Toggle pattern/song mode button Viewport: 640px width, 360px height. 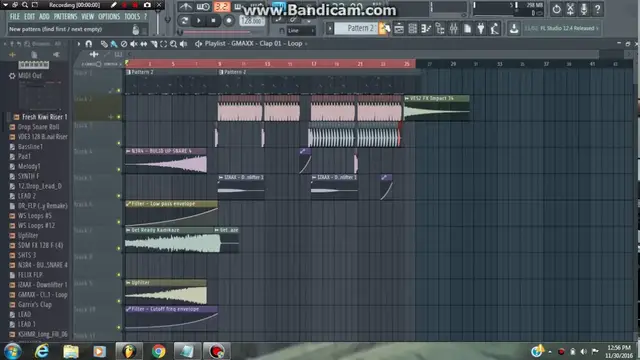coord(184,20)
